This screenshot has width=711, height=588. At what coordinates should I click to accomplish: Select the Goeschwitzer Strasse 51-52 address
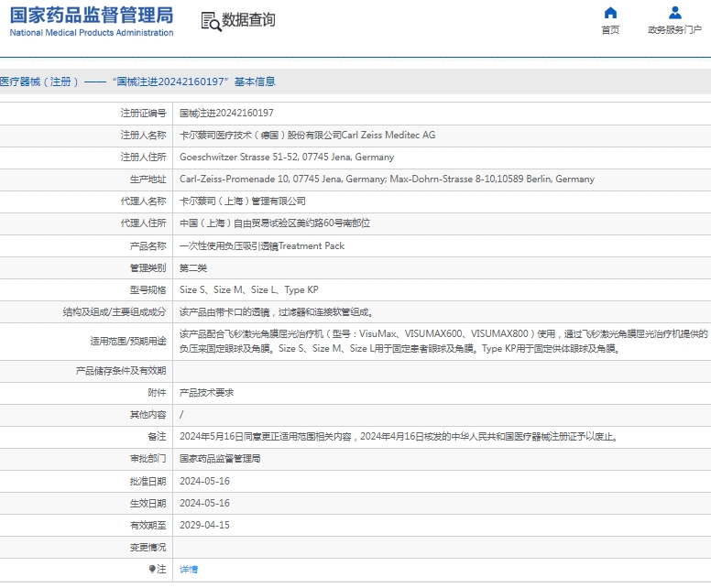[287, 157]
